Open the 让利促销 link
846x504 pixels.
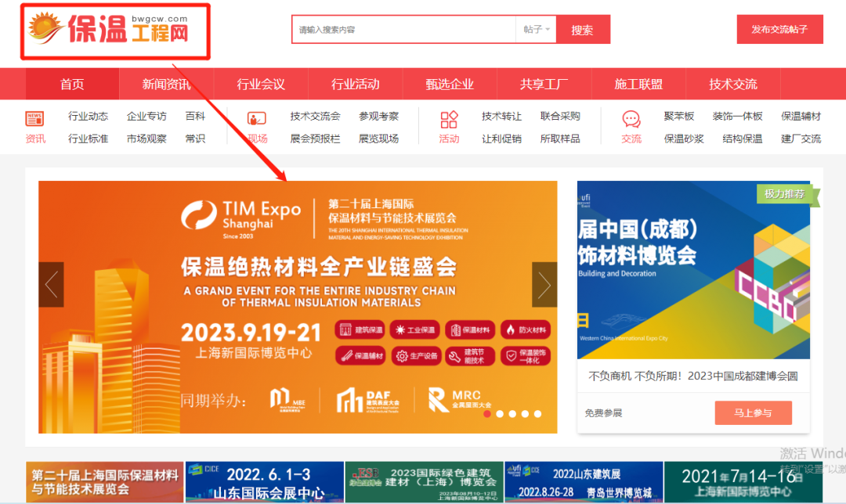502,139
